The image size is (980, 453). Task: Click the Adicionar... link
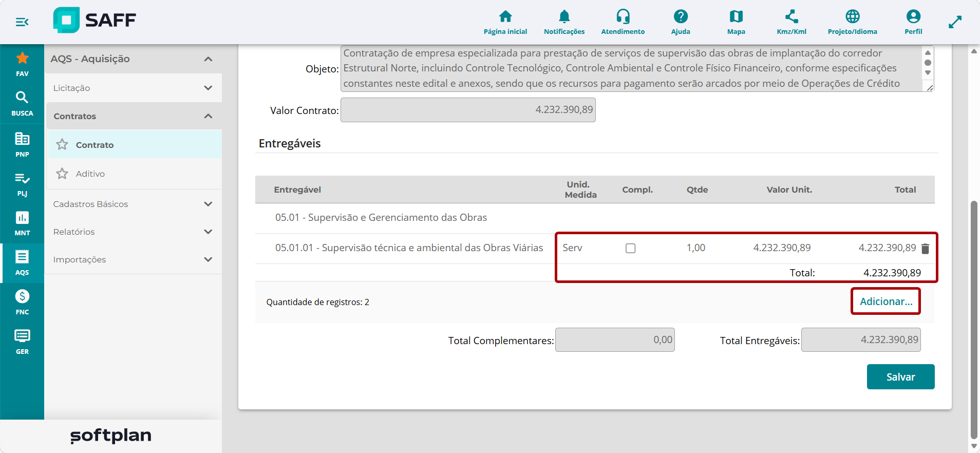[886, 301]
